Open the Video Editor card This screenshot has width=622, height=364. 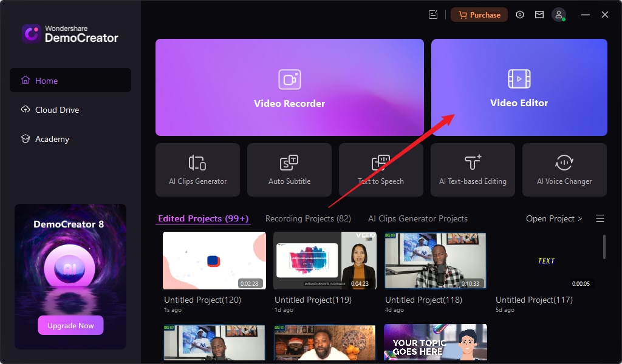coord(519,87)
